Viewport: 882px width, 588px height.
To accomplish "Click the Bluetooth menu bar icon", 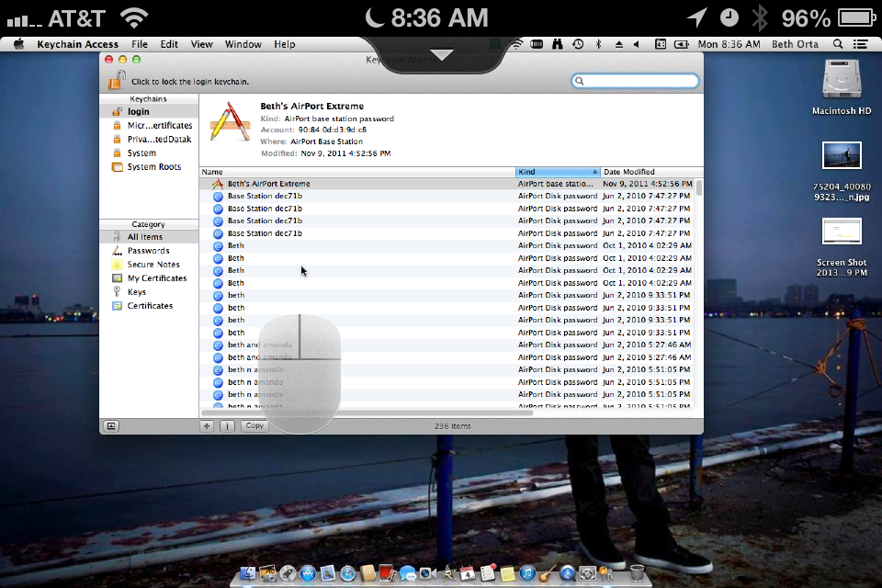I will coord(598,44).
